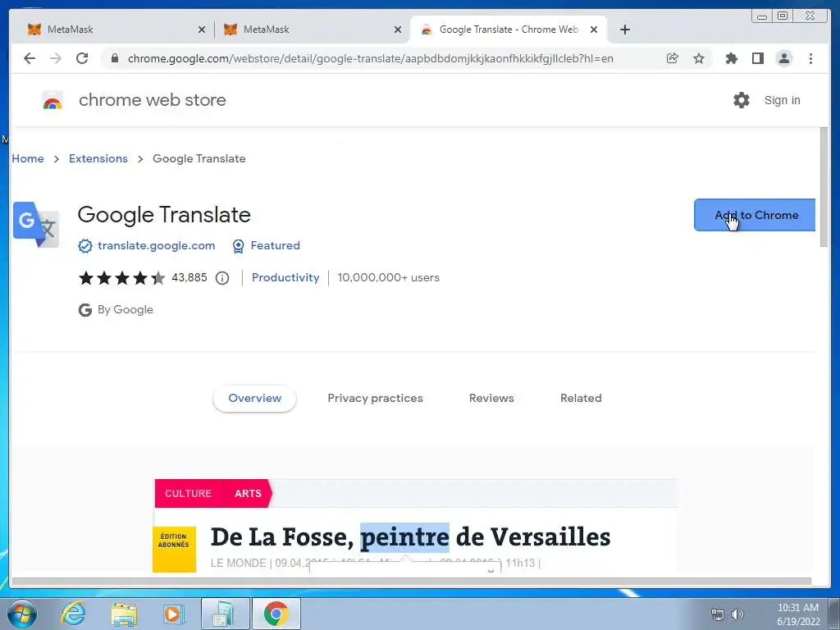This screenshot has height=630, width=840.
Task: Open a new tab with the plus button
Action: point(624,30)
